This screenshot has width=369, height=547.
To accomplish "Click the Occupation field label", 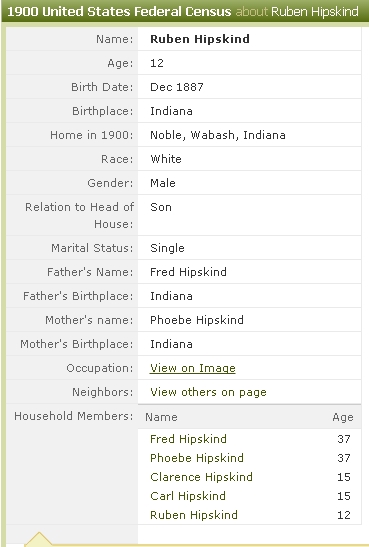I will click(x=100, y=368).
